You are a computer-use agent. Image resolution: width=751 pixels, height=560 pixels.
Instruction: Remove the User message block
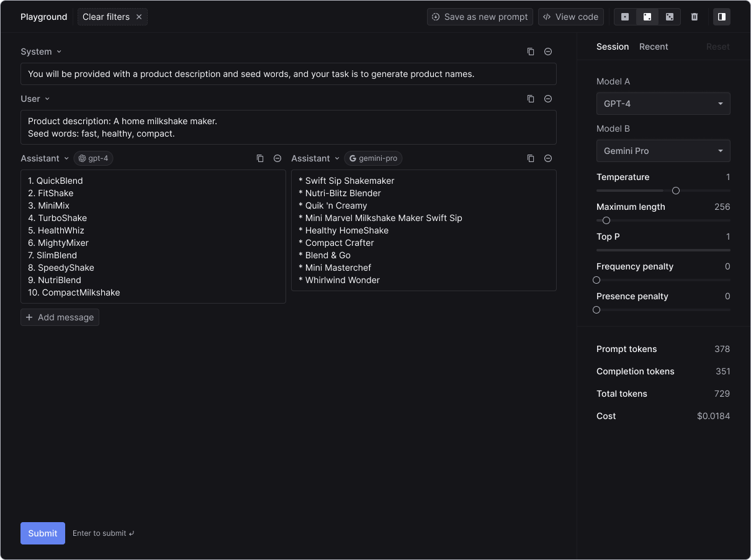coord(548,99)
